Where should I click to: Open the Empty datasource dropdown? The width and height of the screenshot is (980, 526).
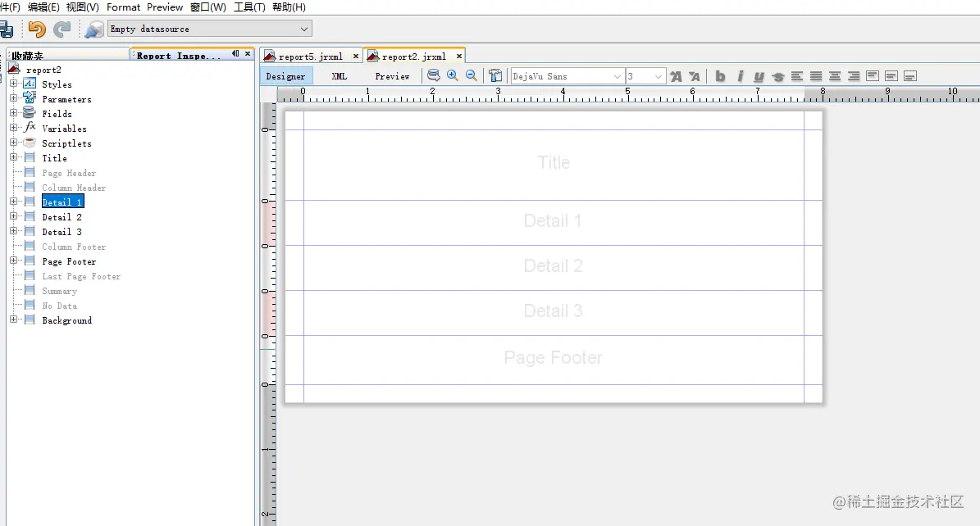(303, 28)
